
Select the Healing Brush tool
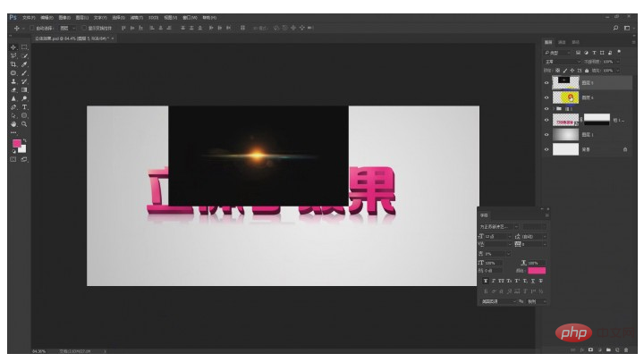point(13,73)
